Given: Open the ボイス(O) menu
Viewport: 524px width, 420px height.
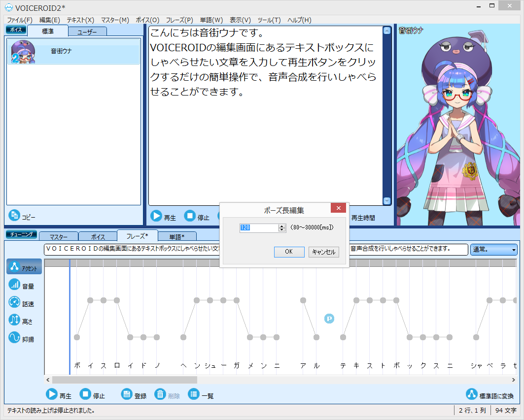Looking at the screenshot, I should click(x=147, y=20).
